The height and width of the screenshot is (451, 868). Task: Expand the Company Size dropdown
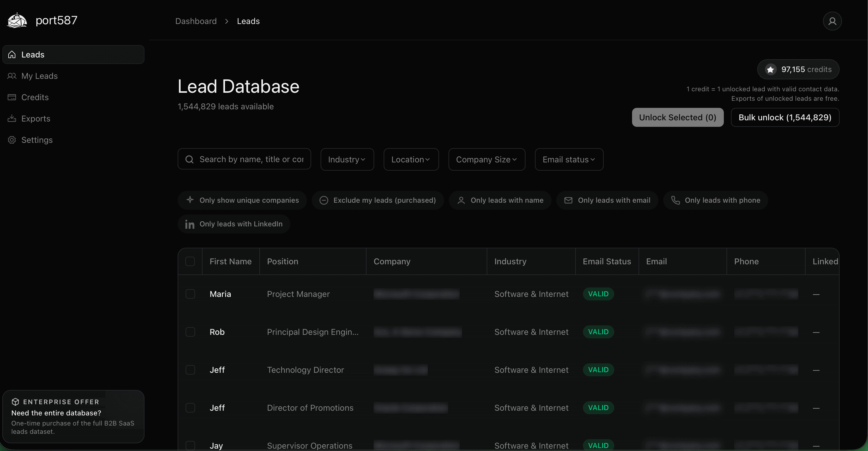tap(486, 159)
